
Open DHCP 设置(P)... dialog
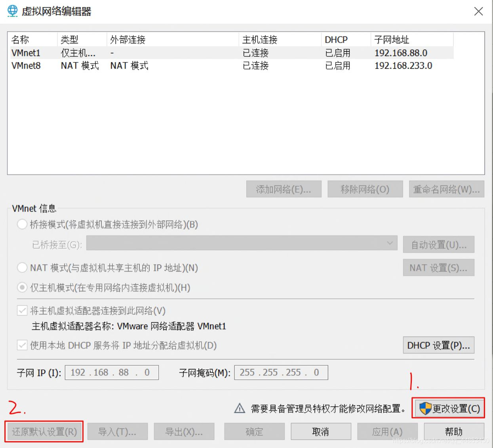coord(438,345)
